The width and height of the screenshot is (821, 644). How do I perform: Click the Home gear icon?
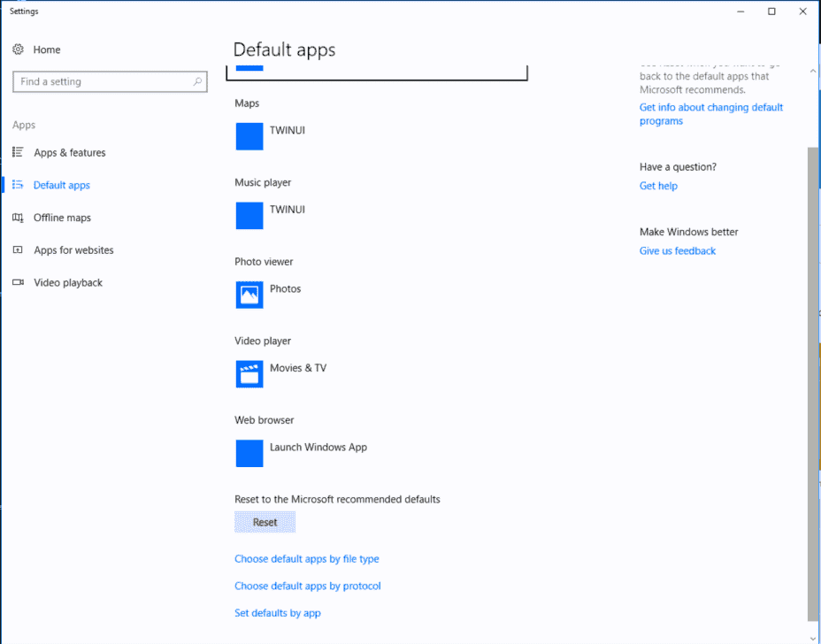pyautogui.click(x=19, y=50)
